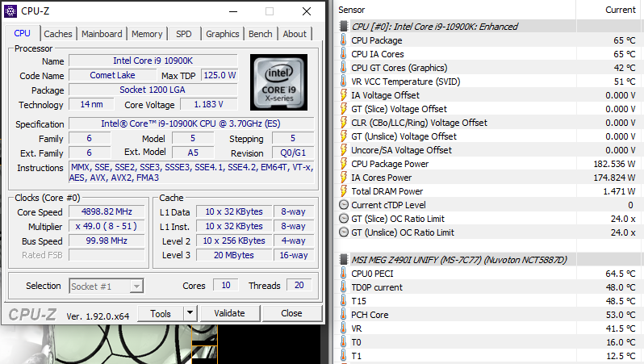Image resolution: width=644 pixels, height=364 pixels.
Task: Click the GT (Unslice) OC Ratio Limit clock icon
Action: [343, 232]
